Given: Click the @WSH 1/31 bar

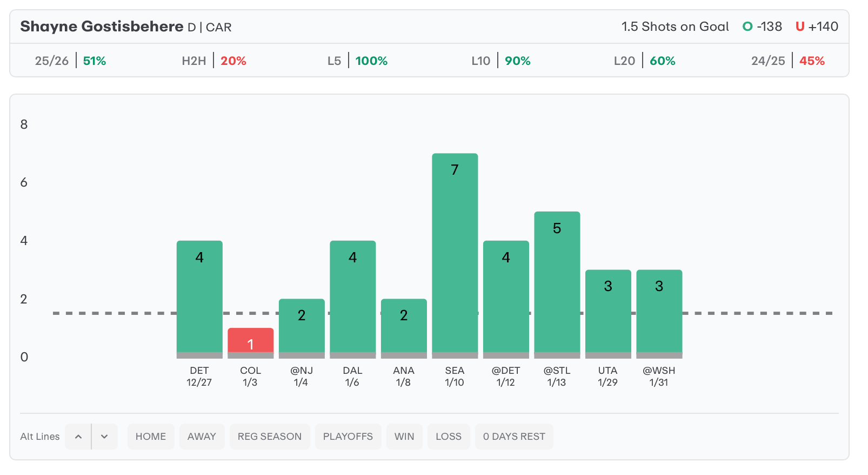Looking at the screenshot, I should click(659, 313).
